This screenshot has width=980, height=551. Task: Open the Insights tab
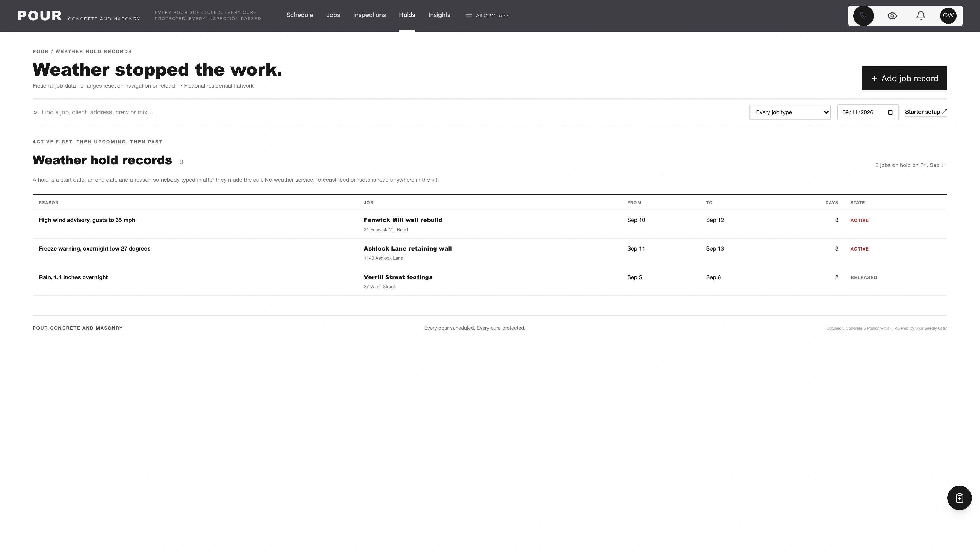[x=439, y=15]
